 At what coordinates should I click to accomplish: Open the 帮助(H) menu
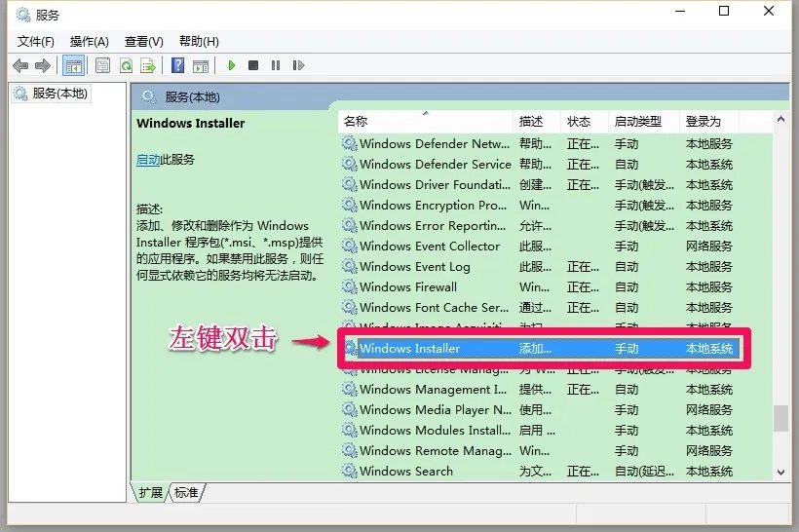pyautogui.click(x=199, y=42)
